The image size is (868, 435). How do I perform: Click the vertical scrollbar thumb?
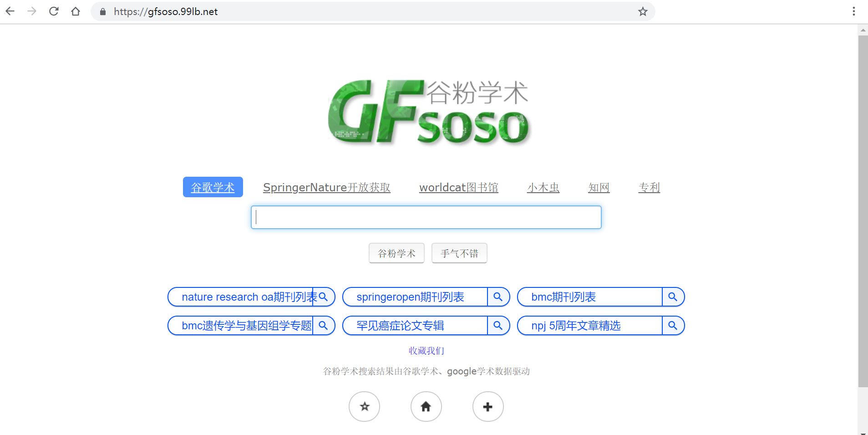(x=863, y=212)
